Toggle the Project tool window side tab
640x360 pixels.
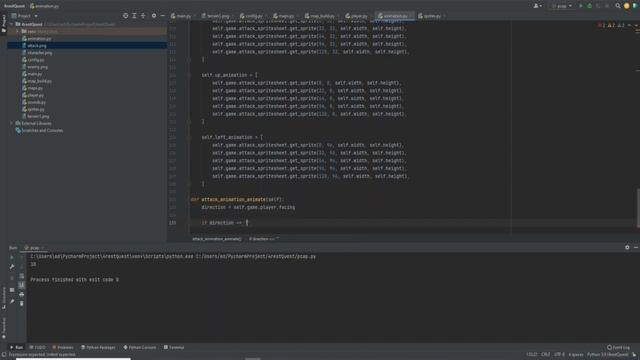(4, 24)
